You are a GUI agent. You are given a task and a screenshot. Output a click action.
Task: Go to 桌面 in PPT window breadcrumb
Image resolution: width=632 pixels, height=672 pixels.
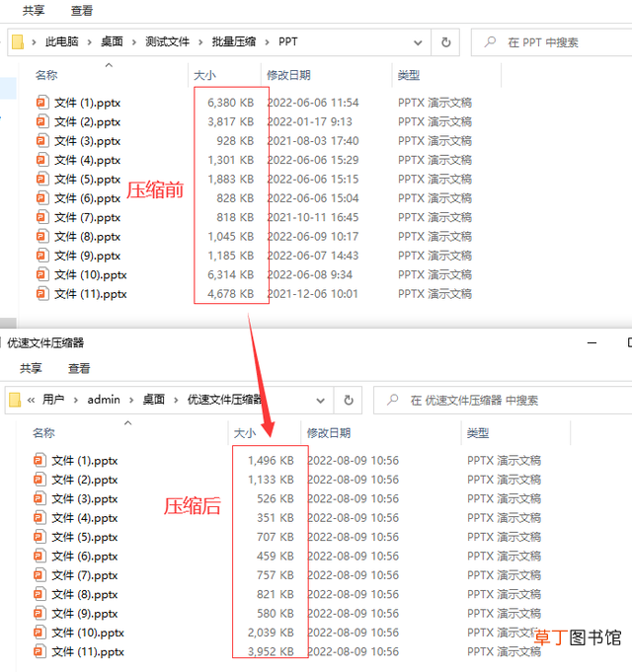tap(112, 41)
